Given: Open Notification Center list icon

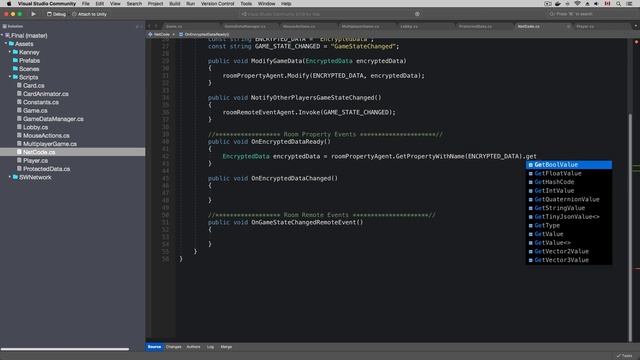Looking at the screenshot, I should click(x=629, y=4).
